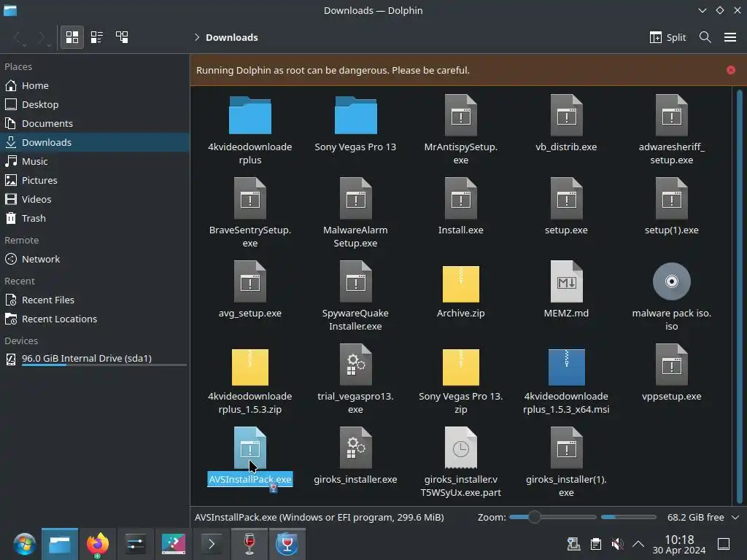Image resolution: width=747 pixels, height=560 pixels.
Task: Open the application launcher start button
Action: [x=24, y=544]
